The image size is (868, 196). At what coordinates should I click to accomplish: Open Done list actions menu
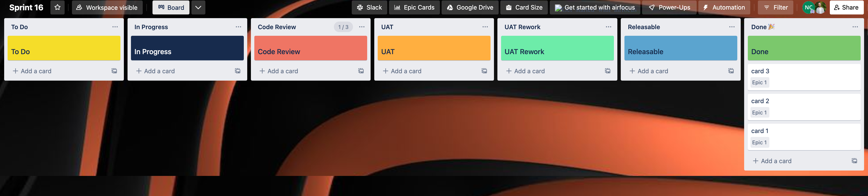pos(855,27)
